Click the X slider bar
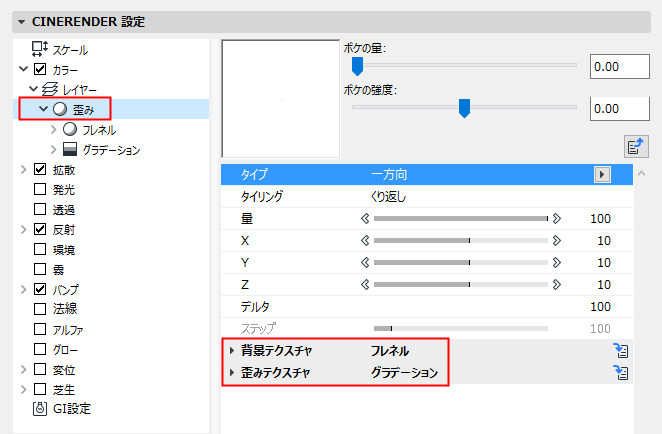662x434 pixels. [x=461, y=241]
